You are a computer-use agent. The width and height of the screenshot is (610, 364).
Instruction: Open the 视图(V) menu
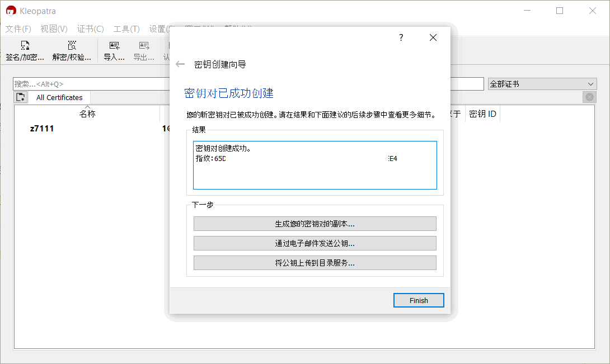(x=54, y=29)
